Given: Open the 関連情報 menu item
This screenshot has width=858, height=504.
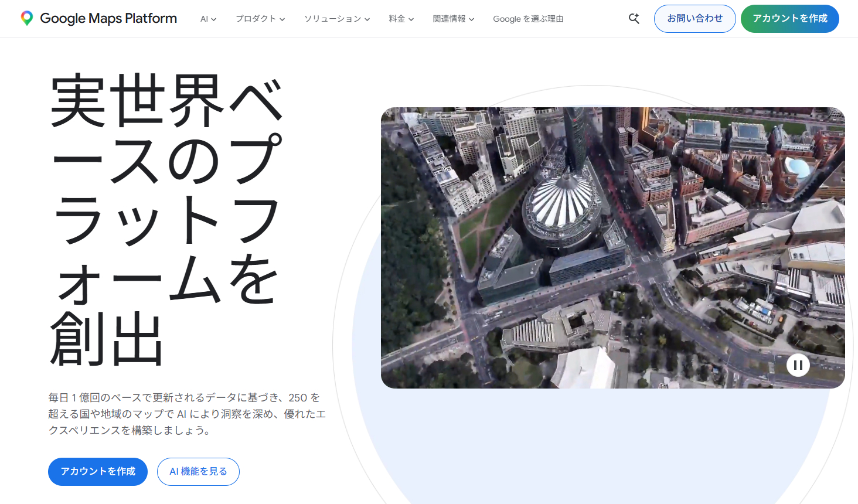Looking at the screenshot, I should click(x=449, y=19).
